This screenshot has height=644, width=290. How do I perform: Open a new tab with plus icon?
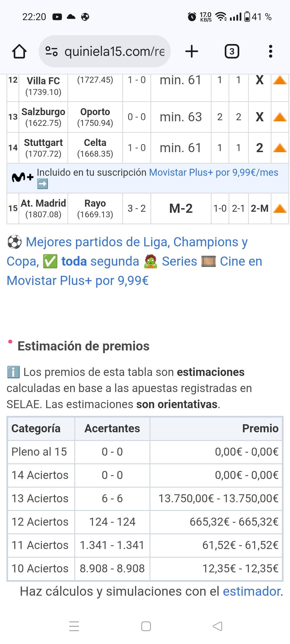(x=192, y=51)
